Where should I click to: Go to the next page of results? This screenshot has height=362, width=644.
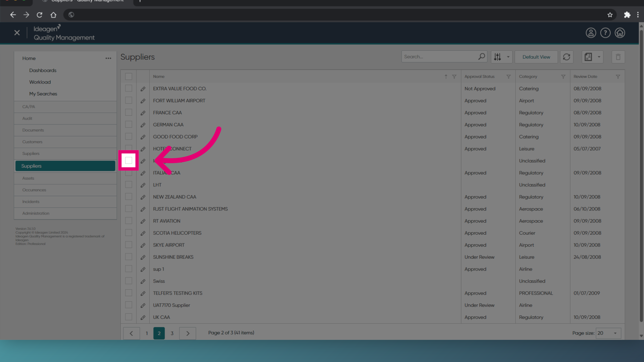pos(188,334)
